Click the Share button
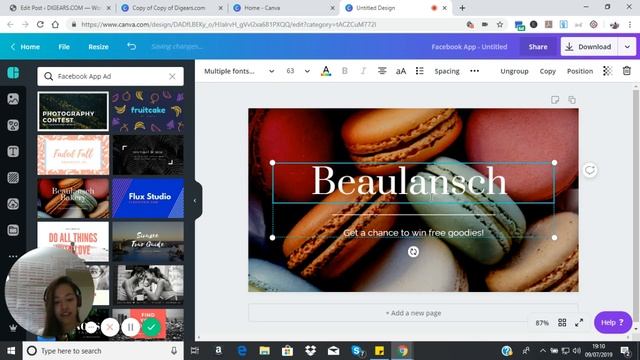Image resolution: width=640 pixels, height=360 pixels. pyautogui.click(x=538, y=47)
